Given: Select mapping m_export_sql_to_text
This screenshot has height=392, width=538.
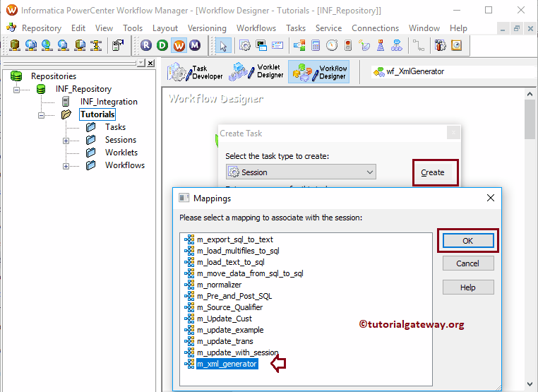Looking at the screenshot, I should click(234, 239).
